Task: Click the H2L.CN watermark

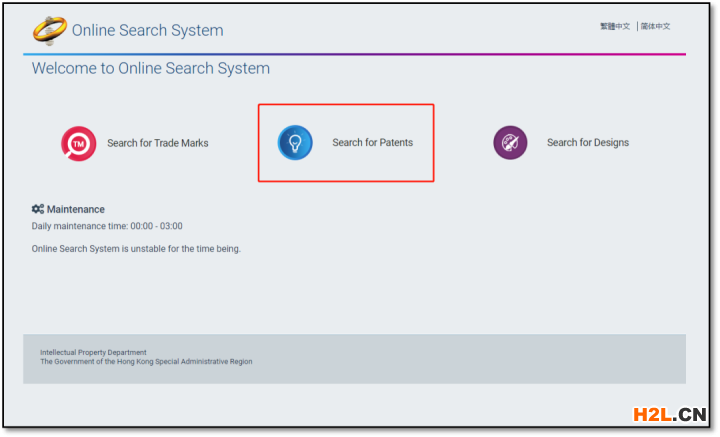Action: (x=669, y=415)
